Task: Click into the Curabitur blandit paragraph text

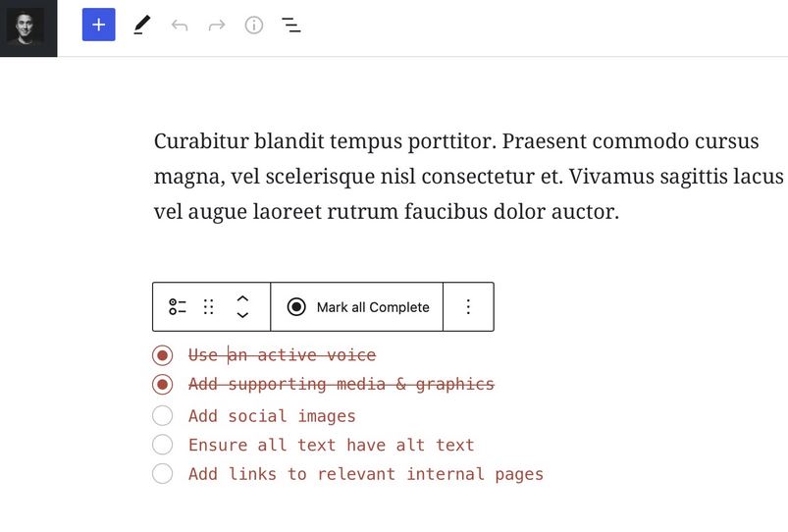Action: pos(468,177)
